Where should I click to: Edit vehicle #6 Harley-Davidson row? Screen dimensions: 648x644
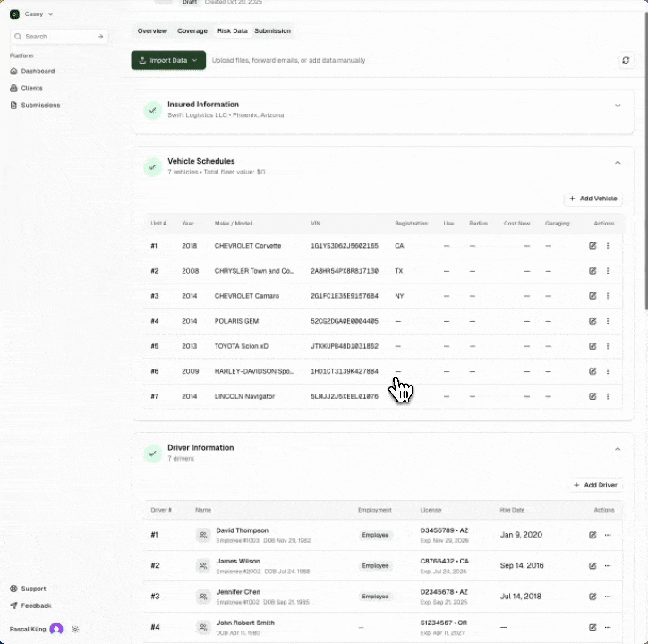click(x=593, y=371)
